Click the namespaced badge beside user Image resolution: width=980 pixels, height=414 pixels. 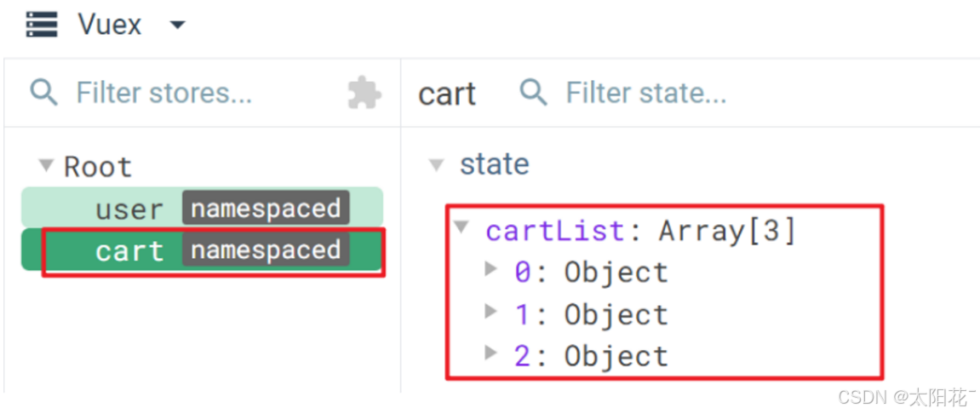pos(266,208)
